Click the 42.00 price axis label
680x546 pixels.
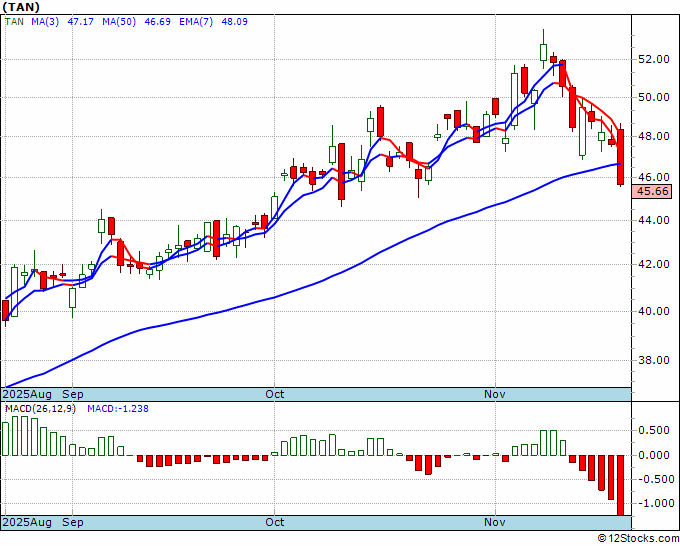(654, 264)
